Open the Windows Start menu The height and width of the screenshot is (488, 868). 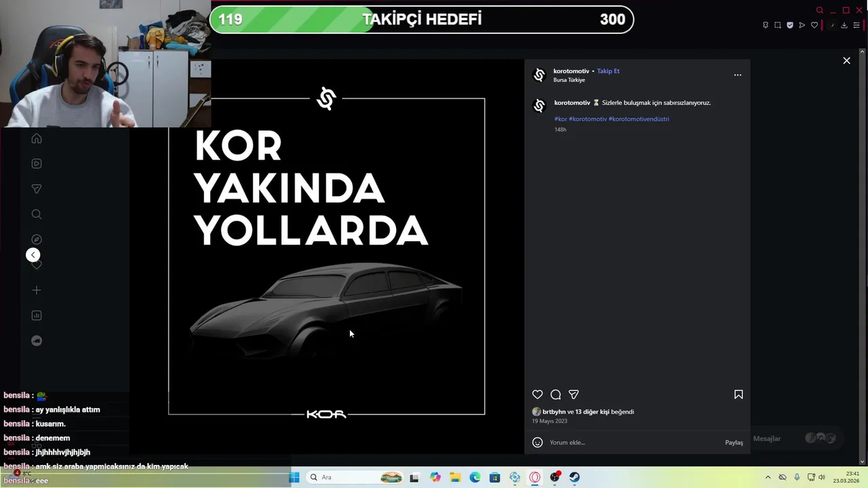coord(294,477)
